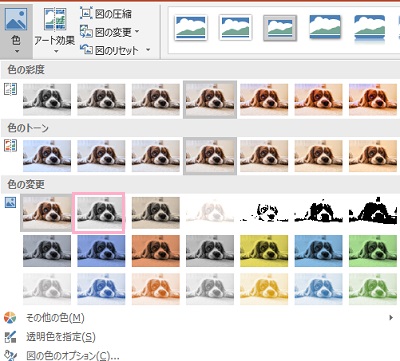400x361 pixels.
Task: Click the recolor section icon under 色の変更
Action: (10, 202)
